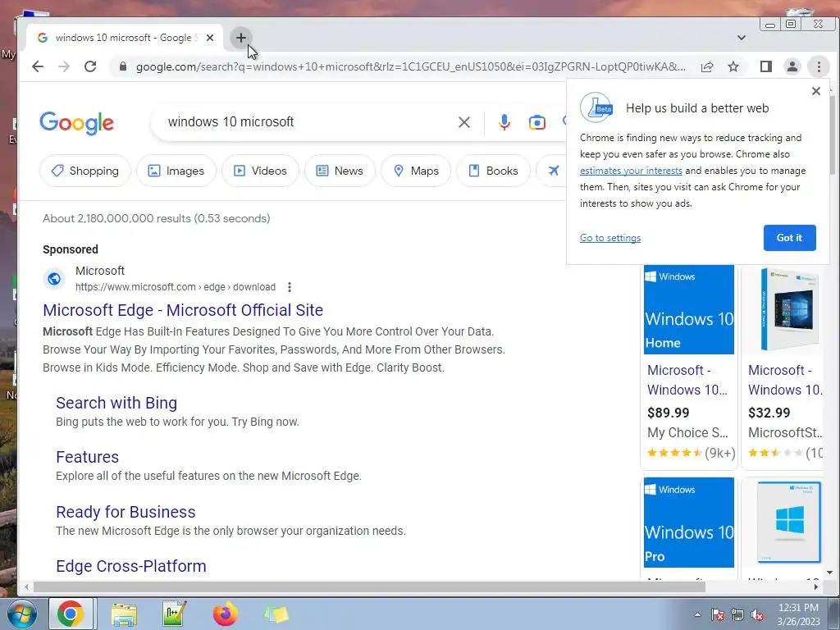Open the 'Edge Cross-Platform' sitelink
The width and height of the screenshot is (840, 630).
pyautogui.click(x=130, y=566)
